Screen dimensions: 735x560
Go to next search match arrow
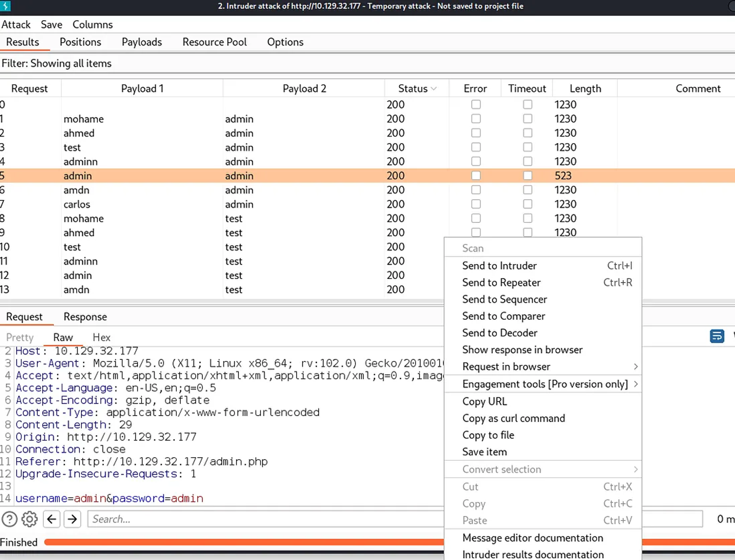(72, 519)
